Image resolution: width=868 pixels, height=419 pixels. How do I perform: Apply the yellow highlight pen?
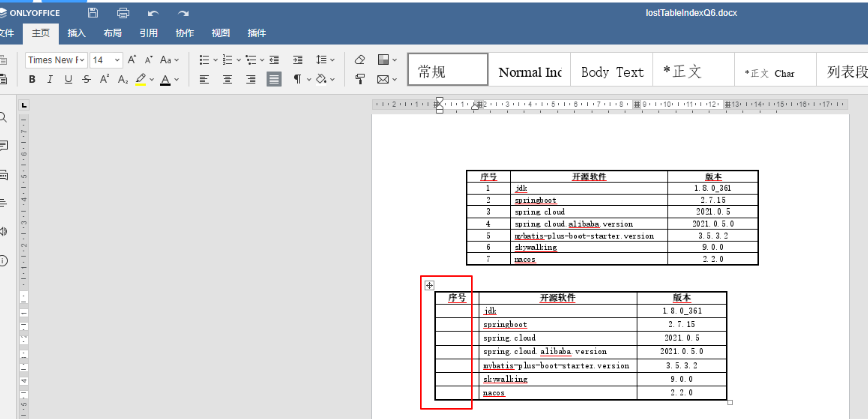[141, 79]
